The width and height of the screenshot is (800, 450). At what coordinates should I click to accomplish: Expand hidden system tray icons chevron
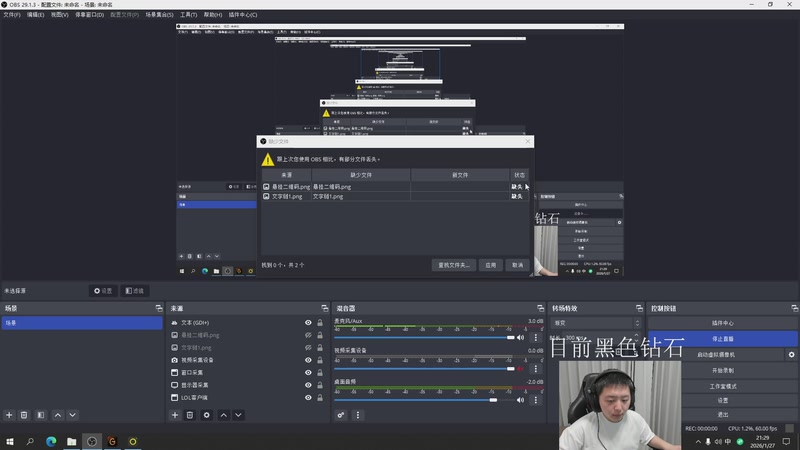[698, 442]
